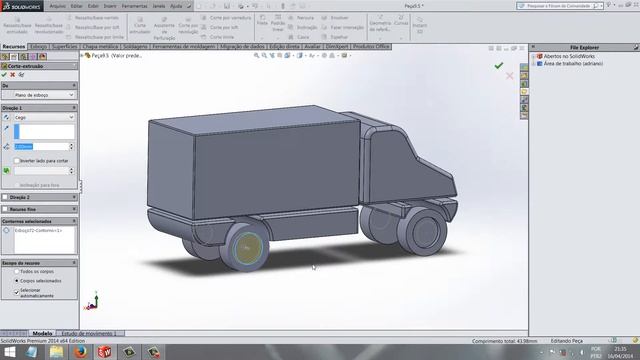Click the SolidWorks taskbar icon
This screenshot has width=640, height=360.
[x=104, y=352]
